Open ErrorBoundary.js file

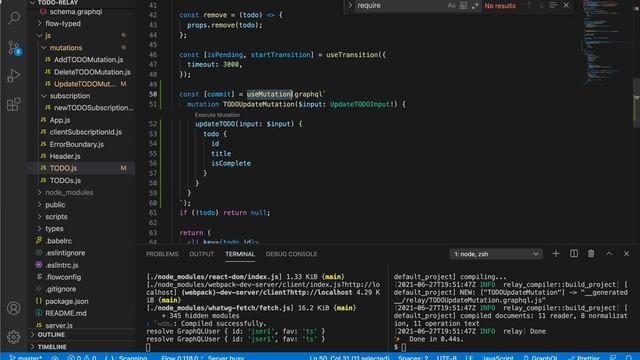76,144
